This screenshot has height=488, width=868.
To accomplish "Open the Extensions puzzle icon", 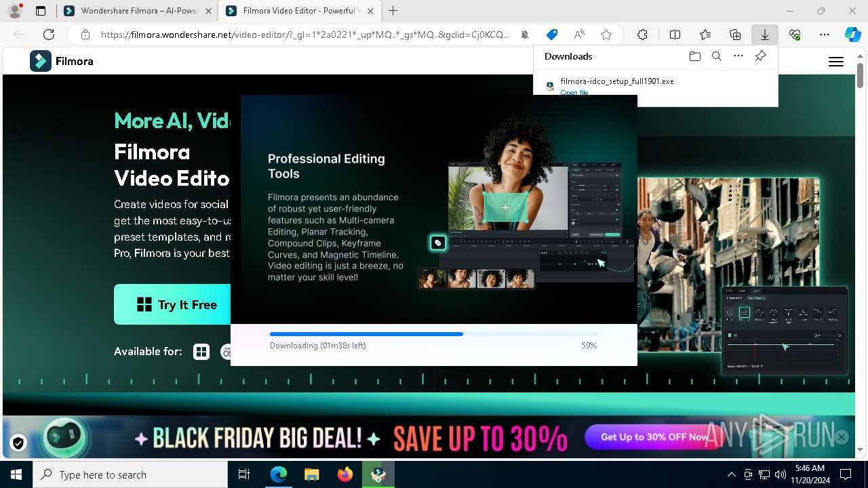I will [x=642, y=35].
